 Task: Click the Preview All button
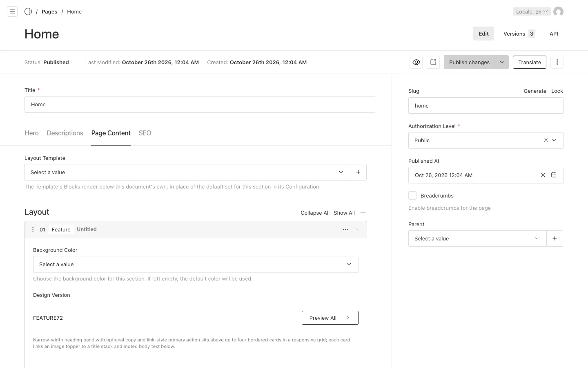click(330, 318)
